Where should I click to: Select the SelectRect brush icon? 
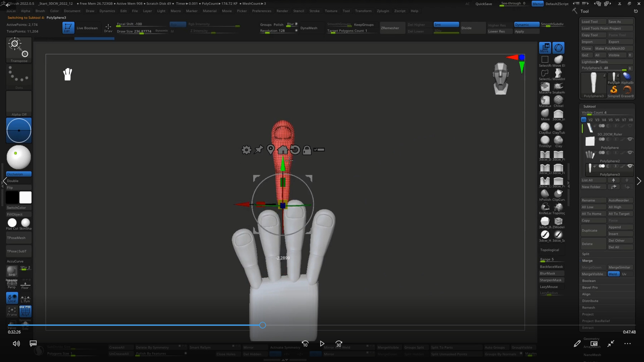tap(545, 59)
